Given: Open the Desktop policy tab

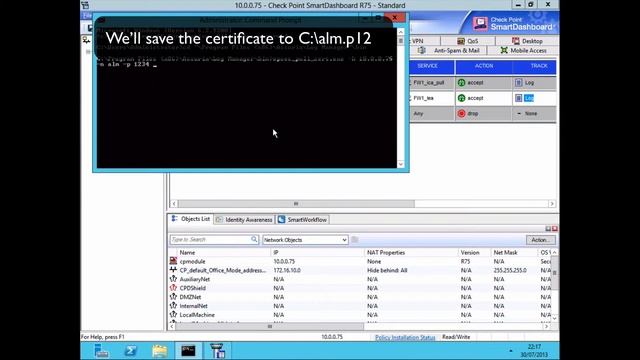Looking at the screenshot, I should 527,41.
